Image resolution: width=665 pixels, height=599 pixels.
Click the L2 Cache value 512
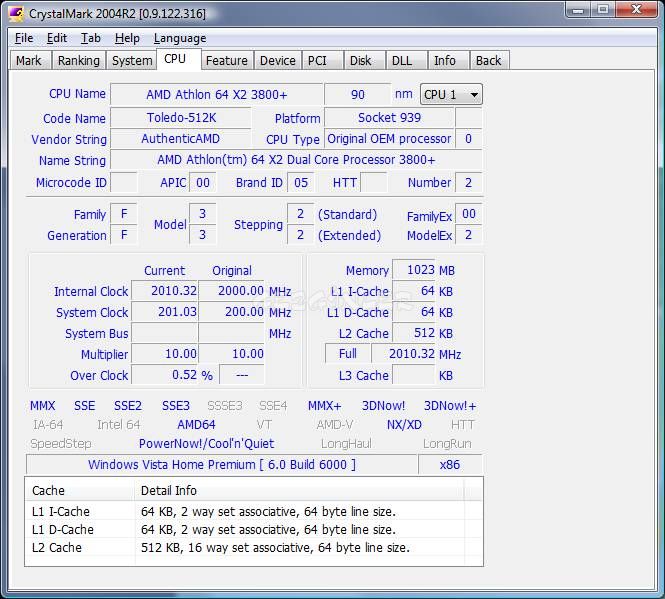click(x=414, y=333)
